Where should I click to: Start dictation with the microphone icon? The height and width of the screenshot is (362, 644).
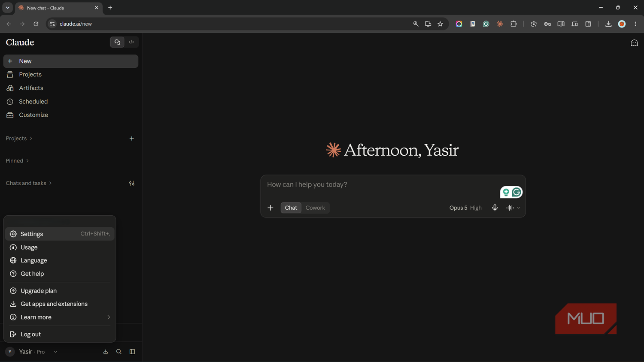tap(495, 208)
